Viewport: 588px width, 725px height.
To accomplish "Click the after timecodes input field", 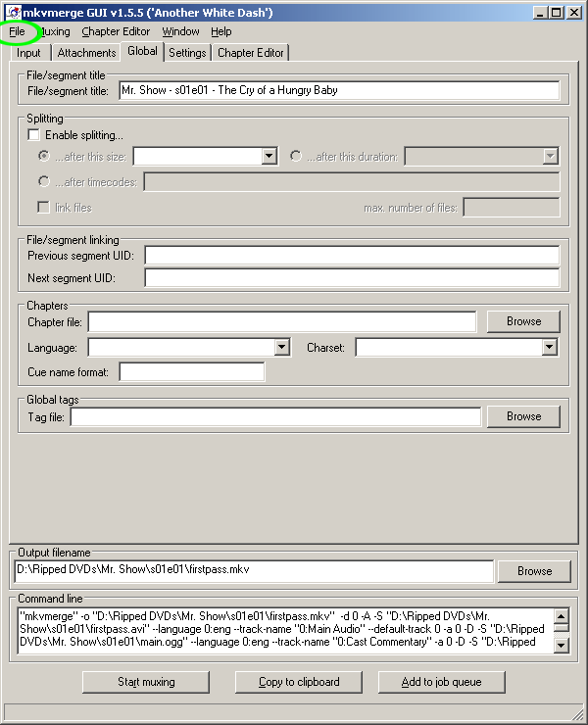I will point(352,181).
